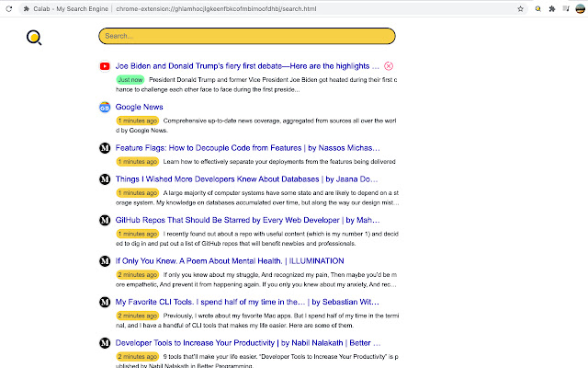
Task: Click Medium icon beside Feature Flags result
Action: coord(105,148)
